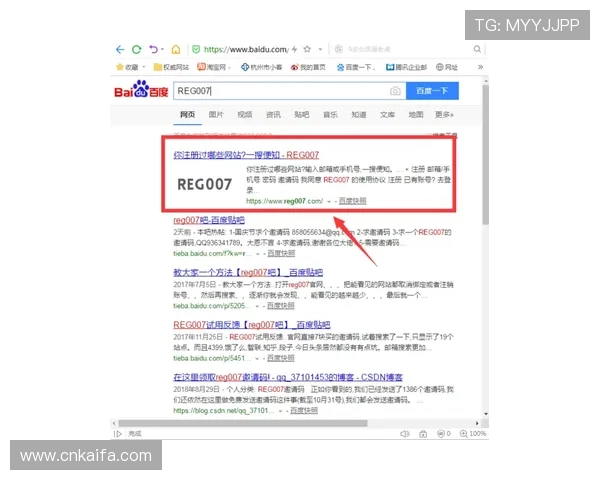The image size is (600, 480).
Task: Open the 淘宝网 bookmark
Action: [212, 67]
